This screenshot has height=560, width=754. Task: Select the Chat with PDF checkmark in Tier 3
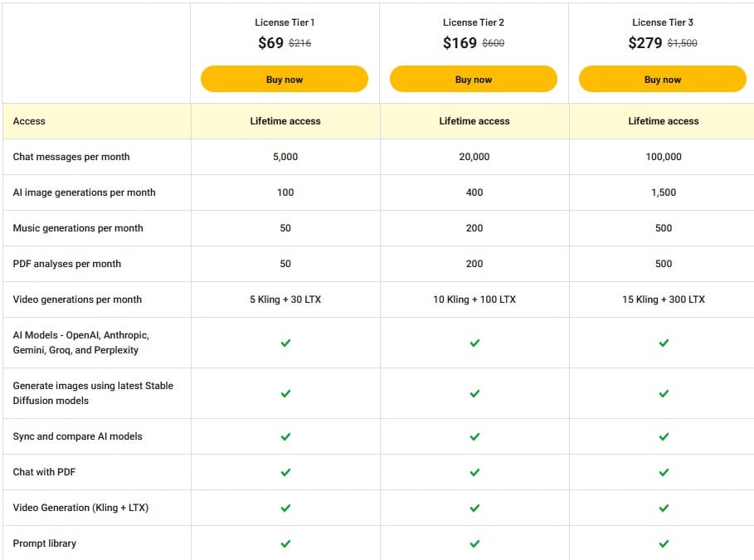click(664, 472)
